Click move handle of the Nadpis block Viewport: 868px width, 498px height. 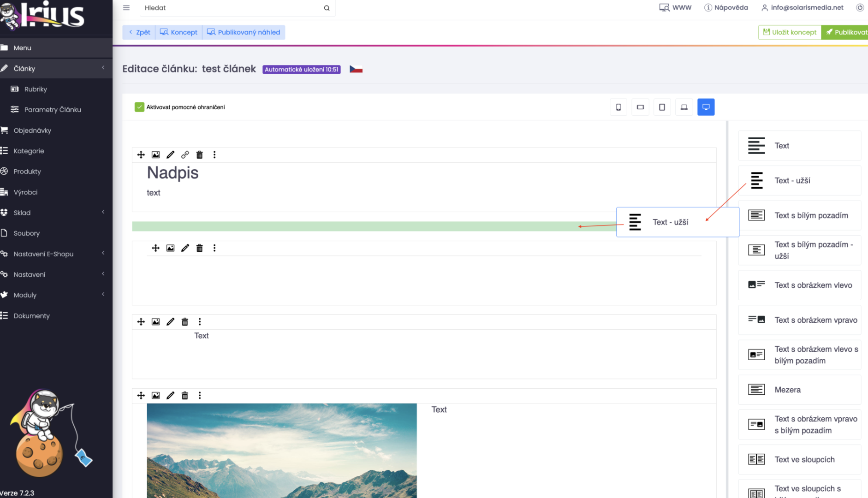141,155
